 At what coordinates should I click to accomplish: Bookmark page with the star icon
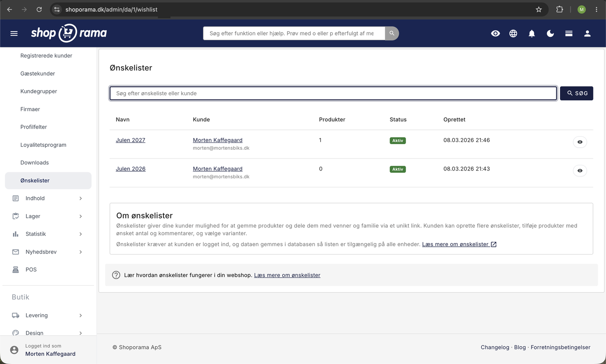538,9
